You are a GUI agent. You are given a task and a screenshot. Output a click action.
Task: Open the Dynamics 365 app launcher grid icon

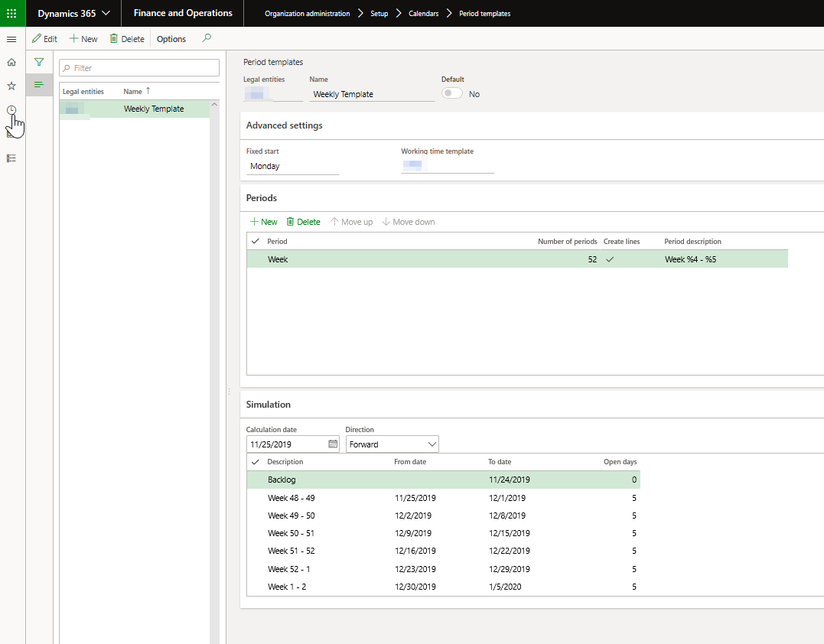11,13
